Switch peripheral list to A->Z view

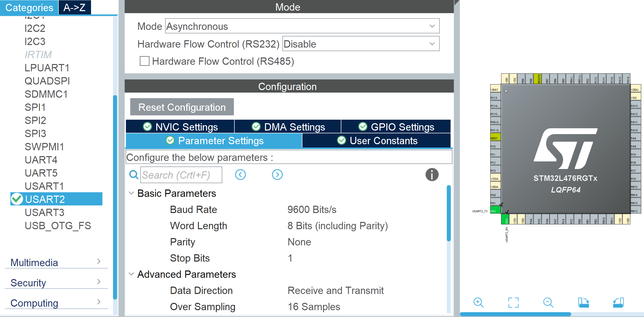(x=74, y=8)
